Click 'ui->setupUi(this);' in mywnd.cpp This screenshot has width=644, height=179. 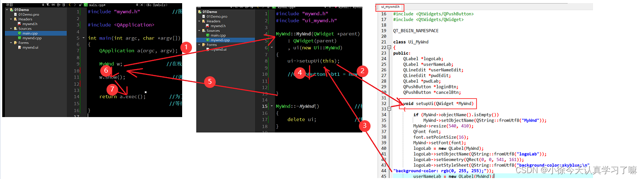(313, 61)
